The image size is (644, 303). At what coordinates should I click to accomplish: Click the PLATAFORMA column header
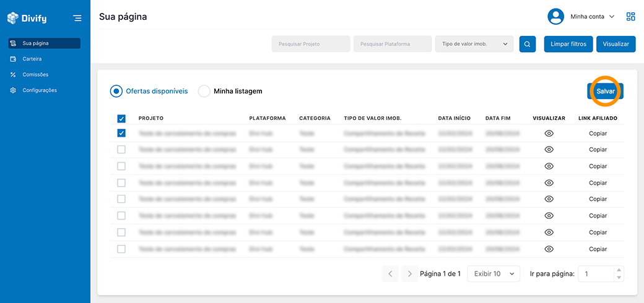[268, 118]
